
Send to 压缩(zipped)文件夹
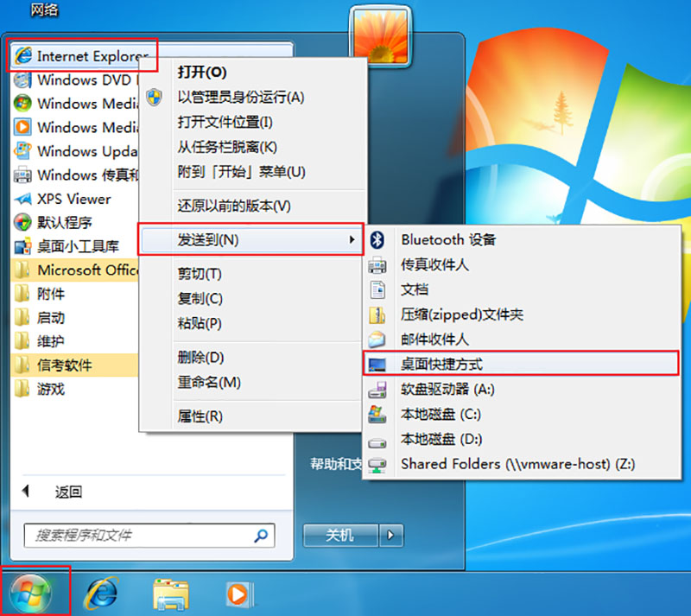coord(522,314)
